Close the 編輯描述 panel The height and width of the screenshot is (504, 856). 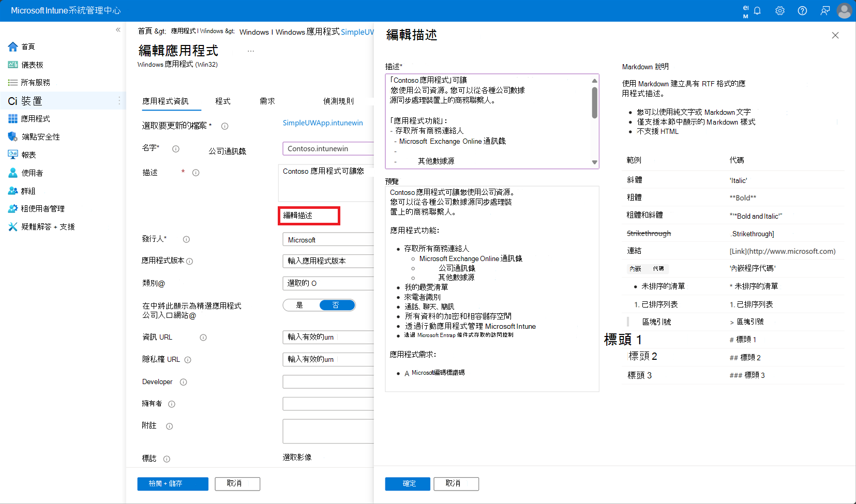pos(835,35)
